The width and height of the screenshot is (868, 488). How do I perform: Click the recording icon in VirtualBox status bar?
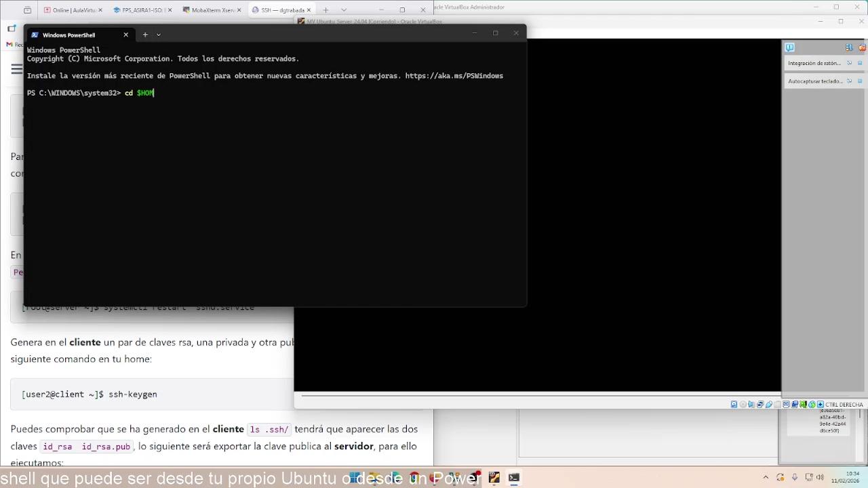[794, 405]
